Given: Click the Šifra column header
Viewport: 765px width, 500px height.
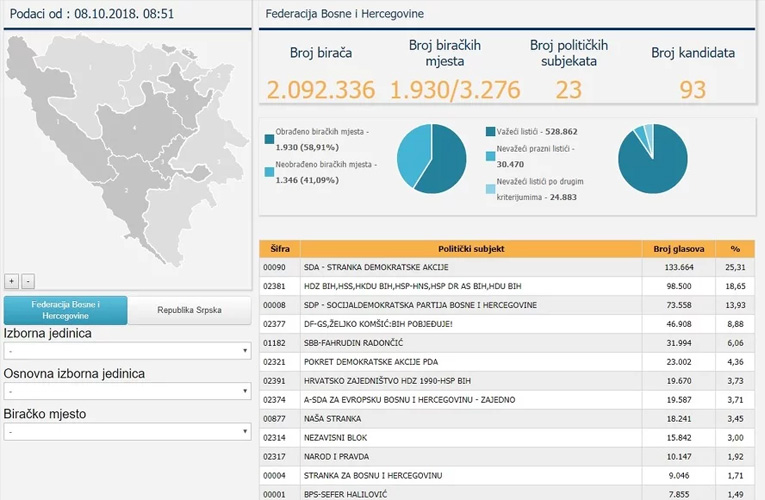Looking at the screenshot, I should [280, 249].
